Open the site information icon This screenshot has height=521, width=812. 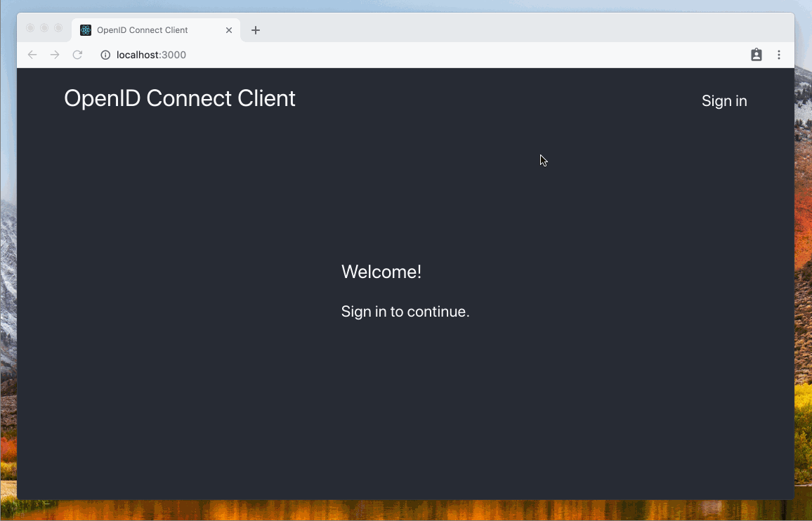[105, 55]
